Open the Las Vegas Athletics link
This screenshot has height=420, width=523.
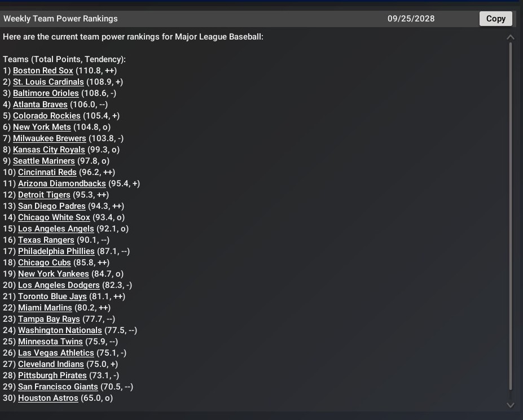click(x=56, y=353)
